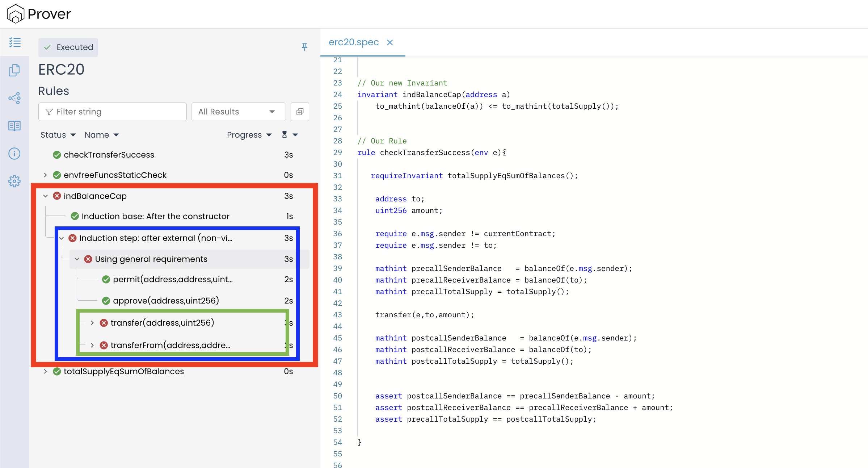The width and height of the screenshot is (868, 468).
Task: Click the Executed status button
Action: point(68,47)
